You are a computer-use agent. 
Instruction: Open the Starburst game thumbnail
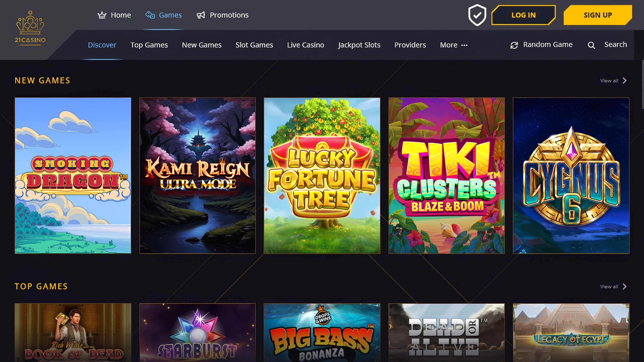[198, 333]
